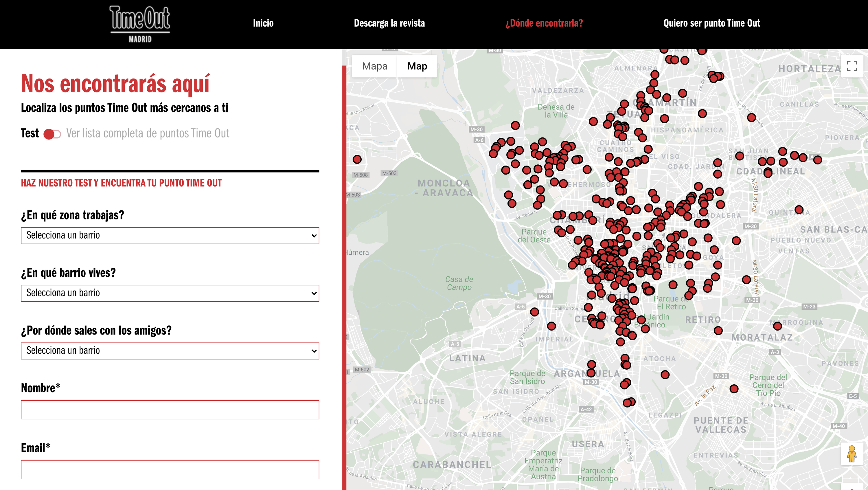
Task: Click 'Nos encontrarás aquí' heading
Action: tap(115, 84)
